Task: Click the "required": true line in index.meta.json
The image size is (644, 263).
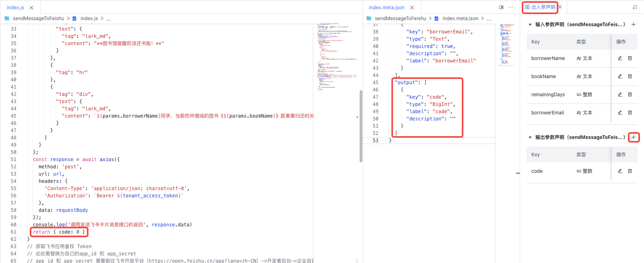Action: 431,46
